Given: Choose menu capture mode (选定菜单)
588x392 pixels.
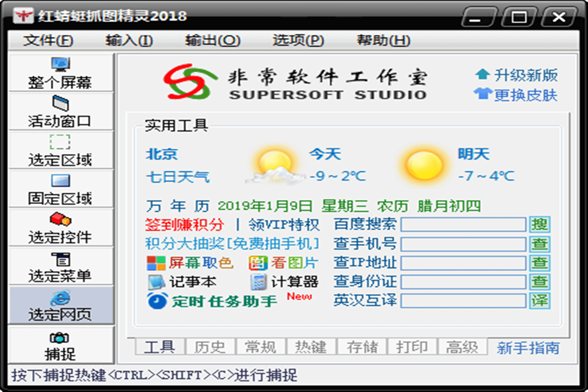Looking at the screenshot, I should tap(61, 259).
